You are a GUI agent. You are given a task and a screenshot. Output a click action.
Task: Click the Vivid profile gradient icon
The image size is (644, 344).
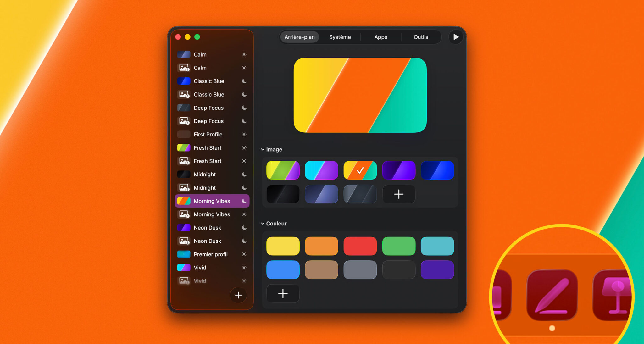[x=184, y=268]
